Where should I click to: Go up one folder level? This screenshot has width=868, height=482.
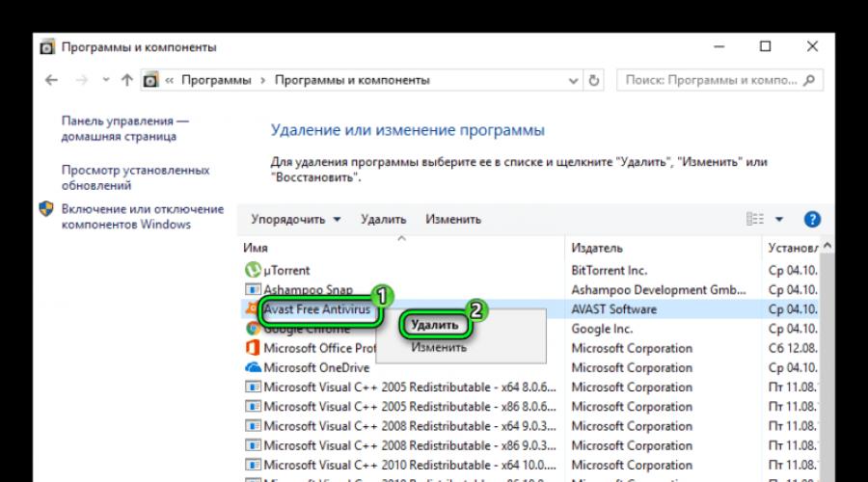point(126,80)
